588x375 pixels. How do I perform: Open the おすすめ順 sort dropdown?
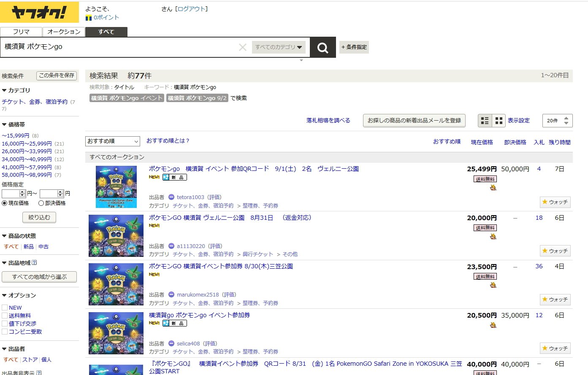tap(112, 141)
